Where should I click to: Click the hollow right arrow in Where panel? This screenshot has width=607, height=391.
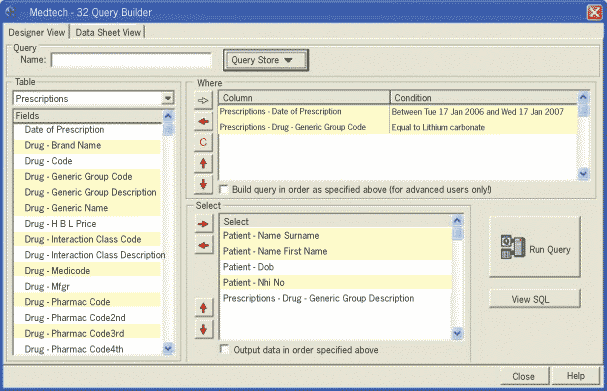click(203, 101)
